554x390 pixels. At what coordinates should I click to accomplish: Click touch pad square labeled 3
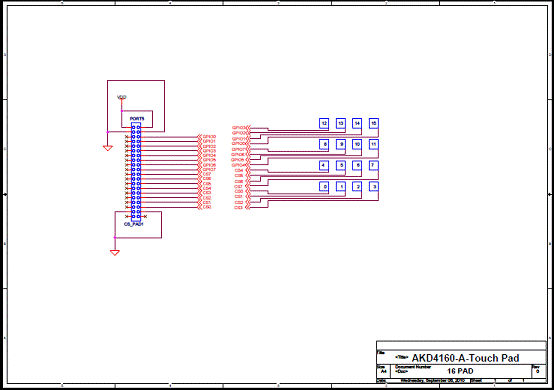(x=374, y=187)
